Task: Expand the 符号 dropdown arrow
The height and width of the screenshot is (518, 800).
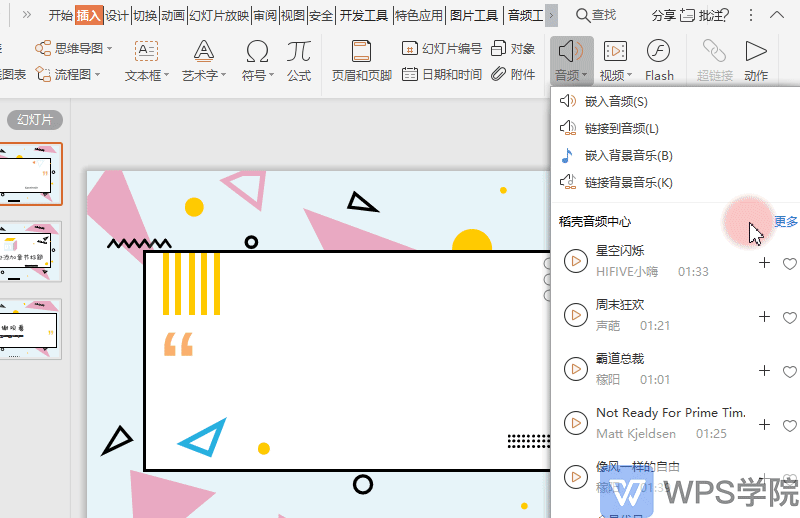Action: tap(271, 76)
